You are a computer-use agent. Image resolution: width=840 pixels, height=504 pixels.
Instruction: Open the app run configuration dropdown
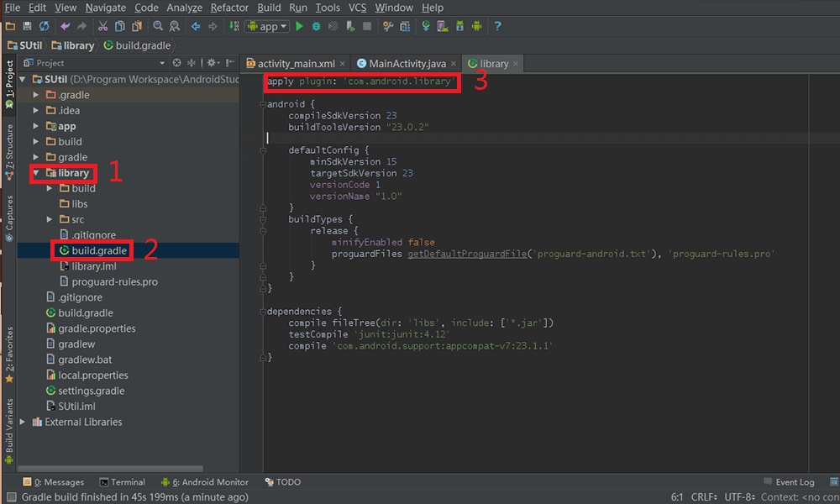pyautogui.click(x=266, y=27)
